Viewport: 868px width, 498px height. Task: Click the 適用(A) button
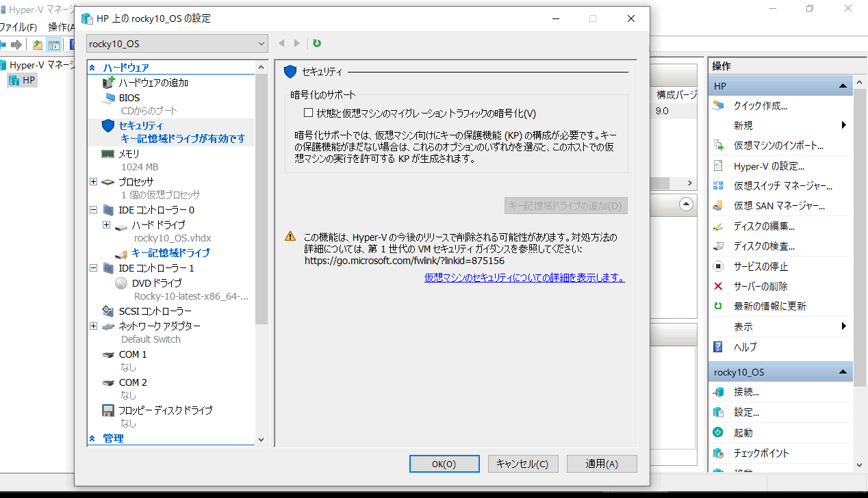(x=602, y=464)
